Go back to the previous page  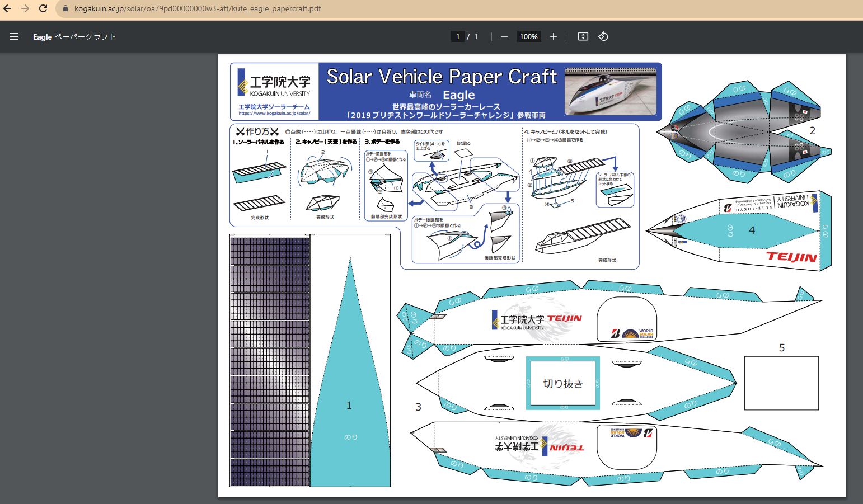pyautogui.click(x=8, y=8)
